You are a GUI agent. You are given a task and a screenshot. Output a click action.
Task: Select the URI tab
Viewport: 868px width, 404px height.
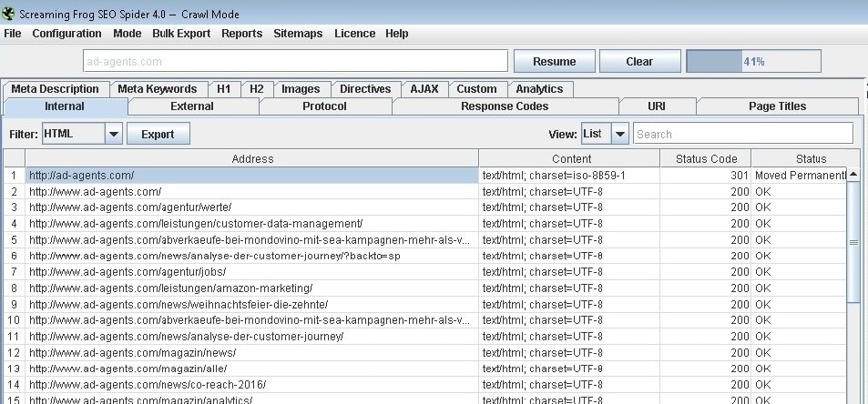pos(657,106)
